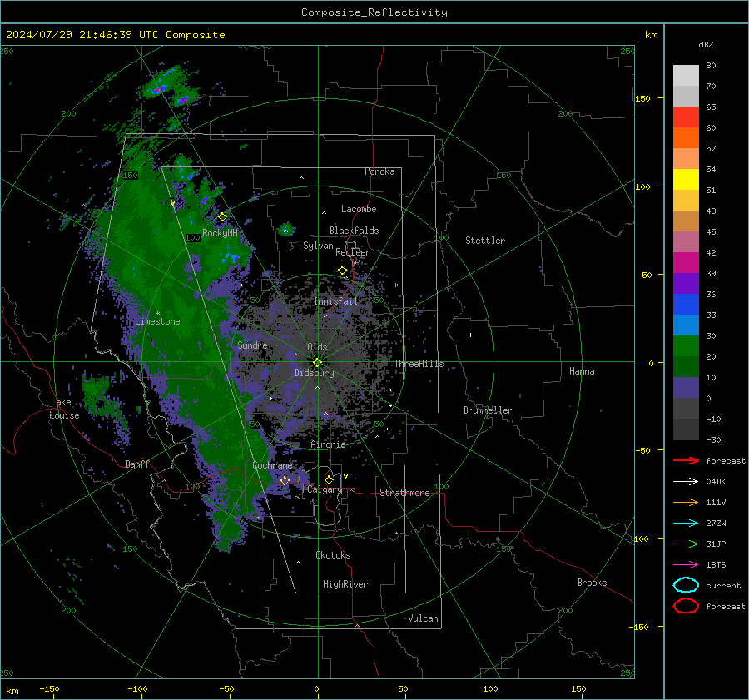Select the dark orange swatch in dBZ legend
Image resolution: width=749 pixels, height=700 pixels.
tap(686, 138)
